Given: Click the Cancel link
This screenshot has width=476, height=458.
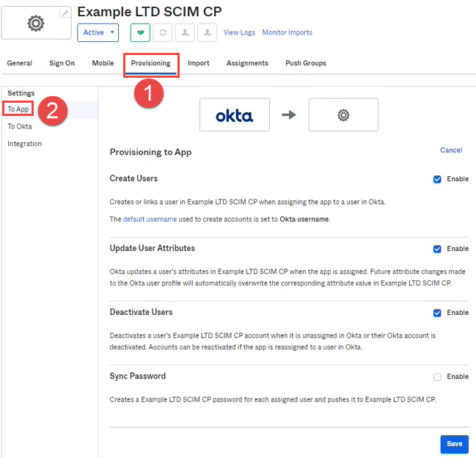Looking at the screenshot, I should (450, 150).
